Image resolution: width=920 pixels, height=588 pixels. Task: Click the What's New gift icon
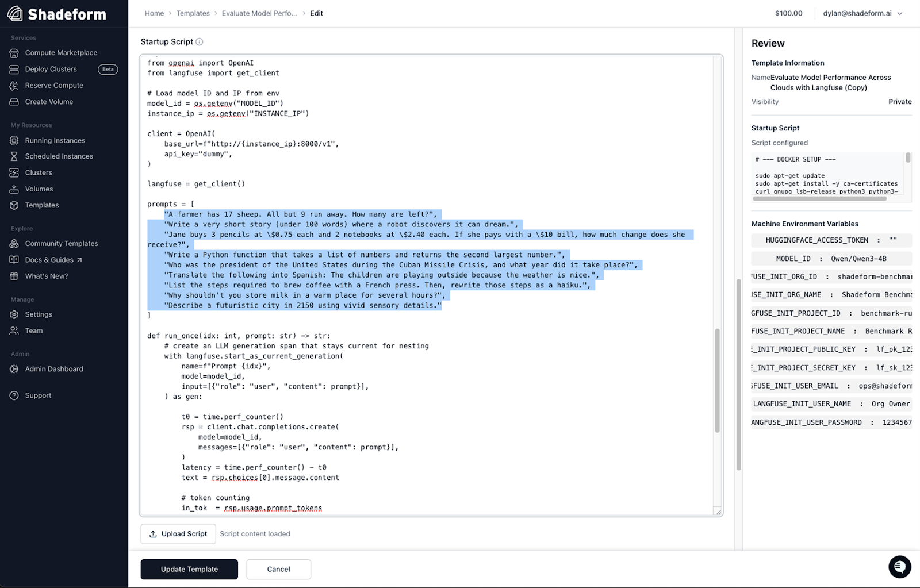coord(14,276)
